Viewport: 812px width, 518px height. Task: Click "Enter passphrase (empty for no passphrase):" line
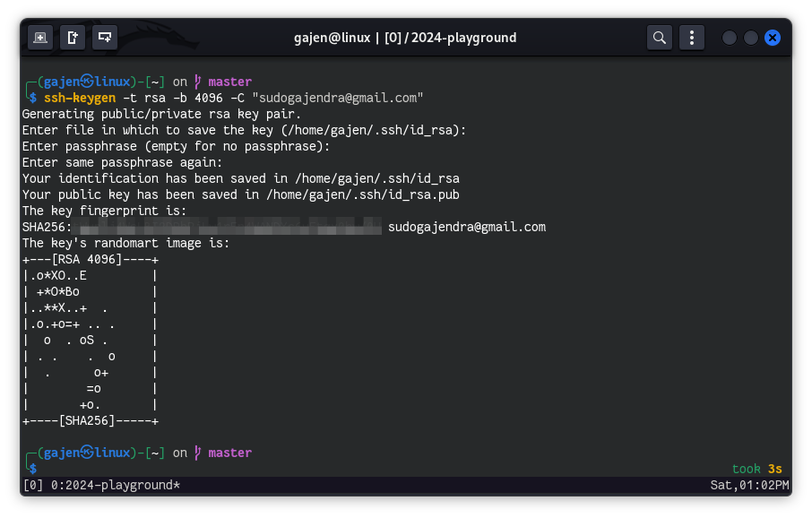176,146
